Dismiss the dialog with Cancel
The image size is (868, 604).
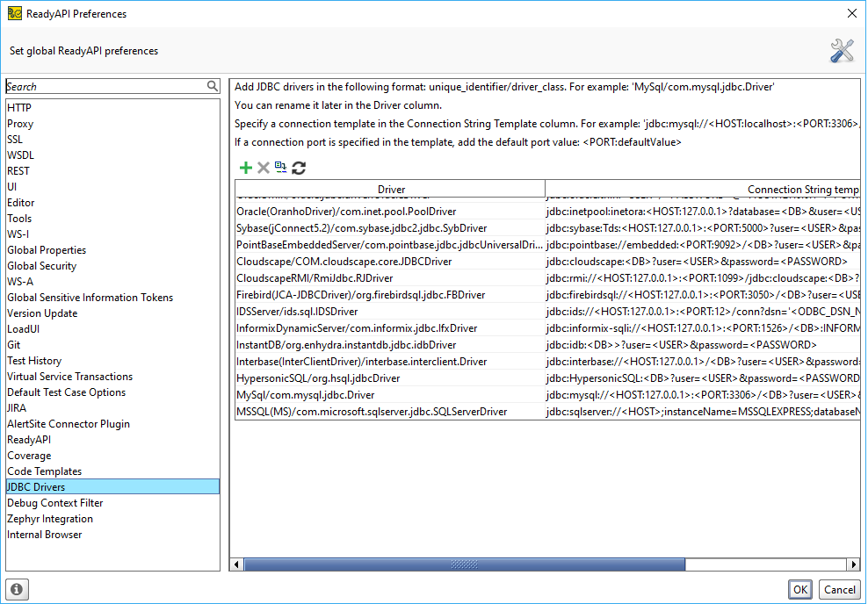point(839,590)
